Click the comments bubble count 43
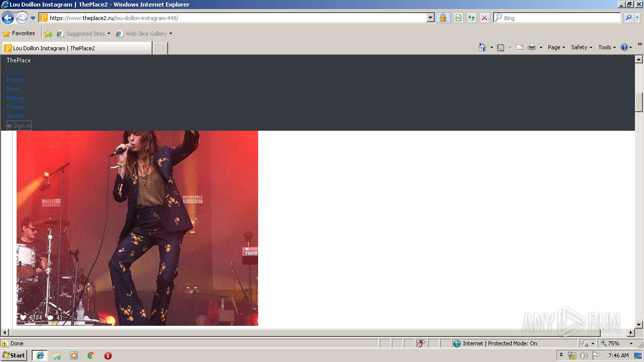Image resolution: width=644 pixels, height=362 pixels. click(x=55, y=318)
